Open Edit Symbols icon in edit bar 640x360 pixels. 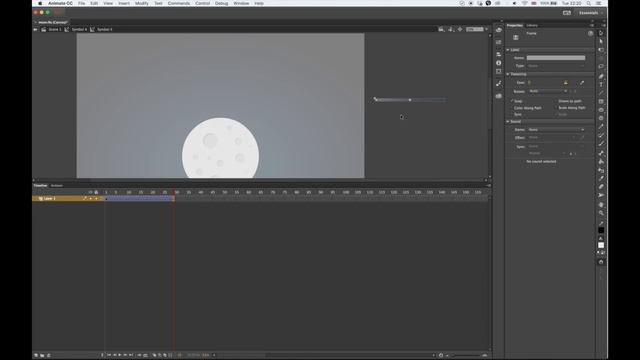(x=451, y=29)
